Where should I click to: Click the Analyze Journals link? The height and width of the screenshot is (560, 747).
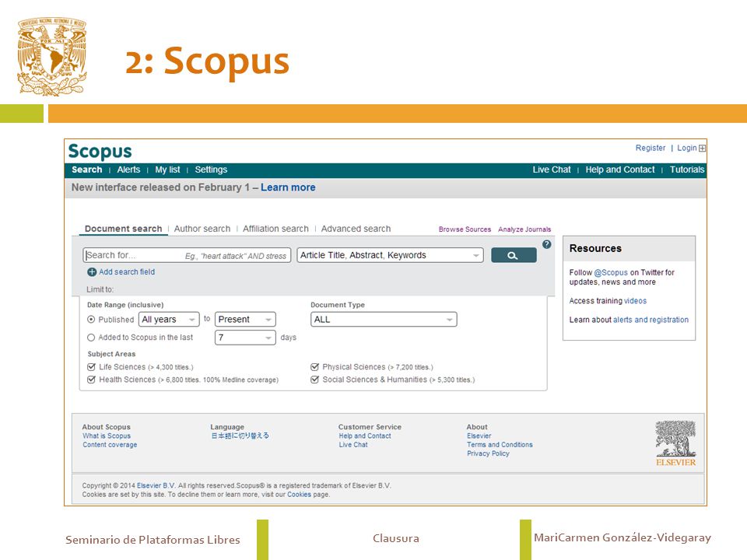click(524, 229)
